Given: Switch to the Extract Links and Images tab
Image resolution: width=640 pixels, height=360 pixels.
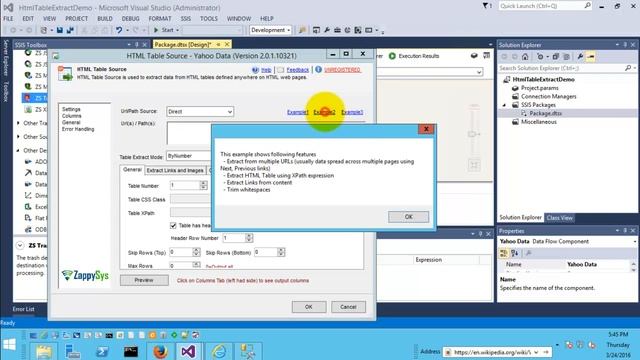Looking at the screenshot, I should click(175, 170).
